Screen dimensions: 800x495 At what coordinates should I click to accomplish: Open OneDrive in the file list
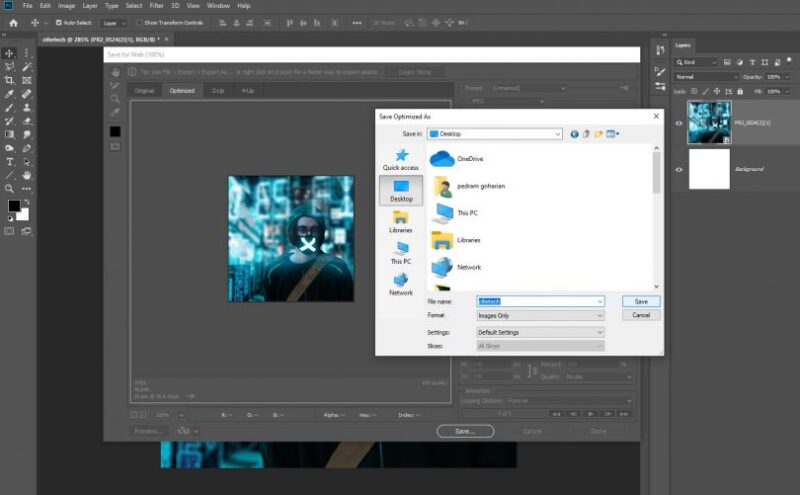[456, 159]
